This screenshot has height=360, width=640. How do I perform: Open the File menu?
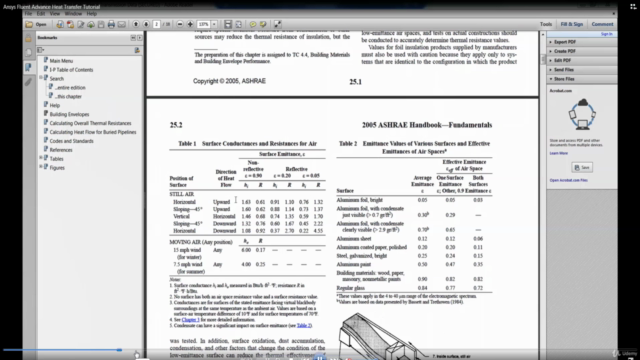[x=28, y=14]
